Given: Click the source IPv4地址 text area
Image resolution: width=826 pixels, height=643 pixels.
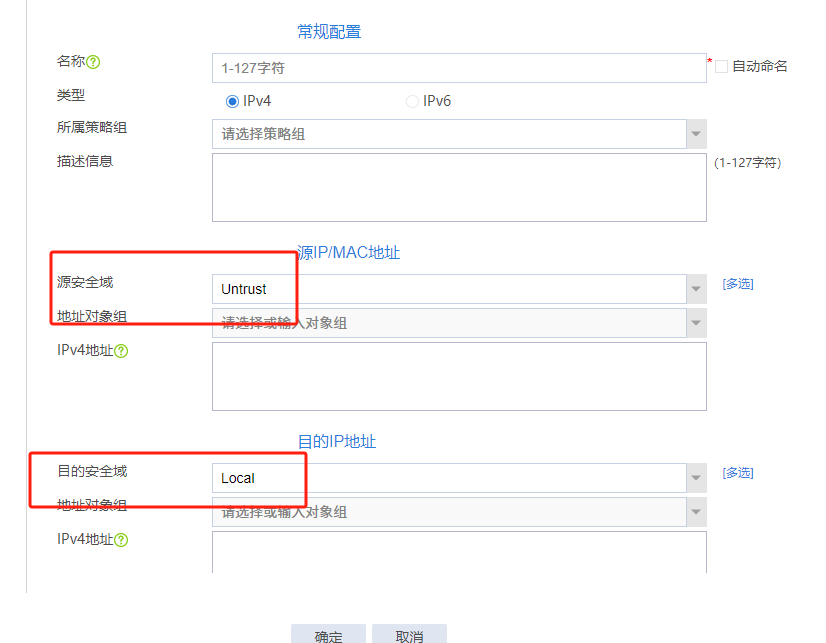Looking at the screenshot, I should click(x=458, y=376).
